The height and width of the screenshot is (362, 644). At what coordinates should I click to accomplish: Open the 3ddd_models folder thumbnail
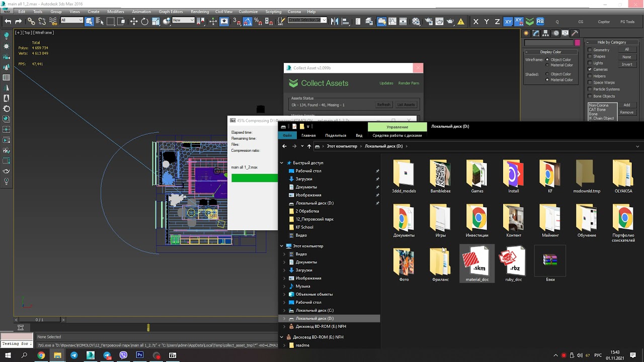point(404,177)
